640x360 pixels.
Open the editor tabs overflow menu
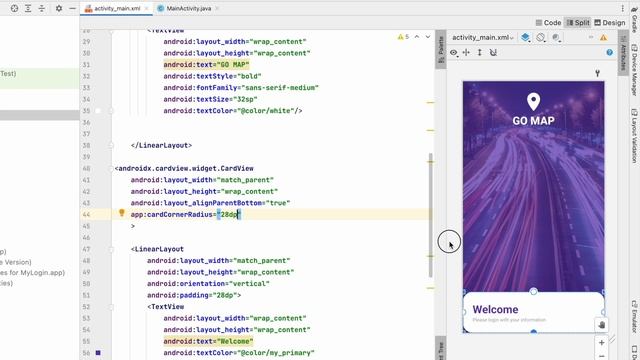(622, 8)
